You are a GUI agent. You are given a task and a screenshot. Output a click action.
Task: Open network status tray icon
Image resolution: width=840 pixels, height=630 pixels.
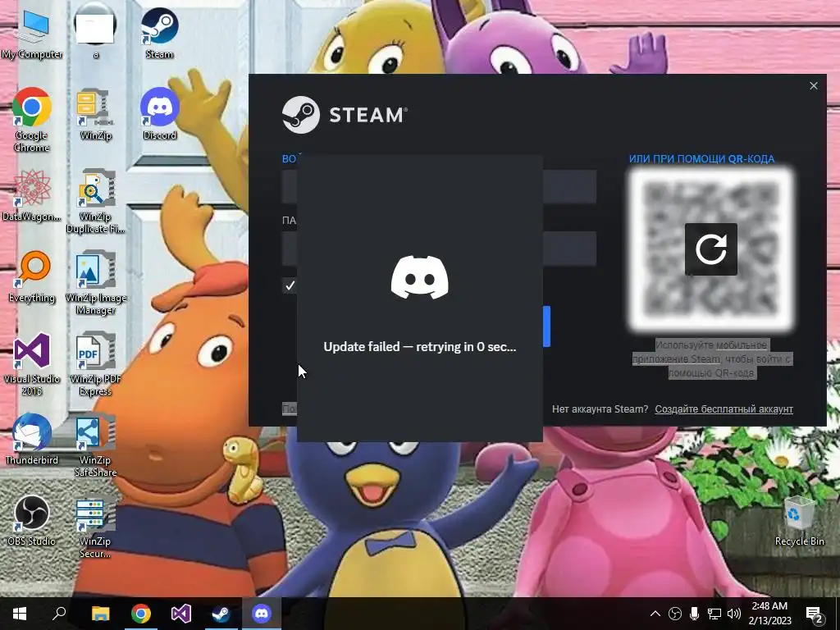click(714, 614)
